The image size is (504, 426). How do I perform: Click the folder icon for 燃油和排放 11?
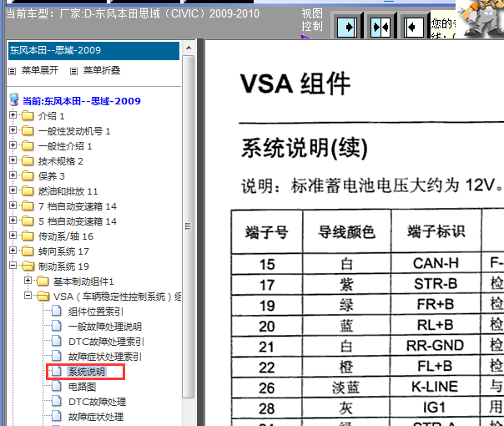[x=28, y=190]
